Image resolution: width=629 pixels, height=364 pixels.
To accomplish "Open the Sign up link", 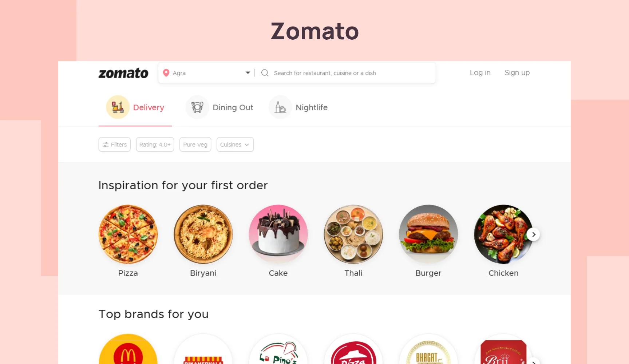I will point(517,73).
